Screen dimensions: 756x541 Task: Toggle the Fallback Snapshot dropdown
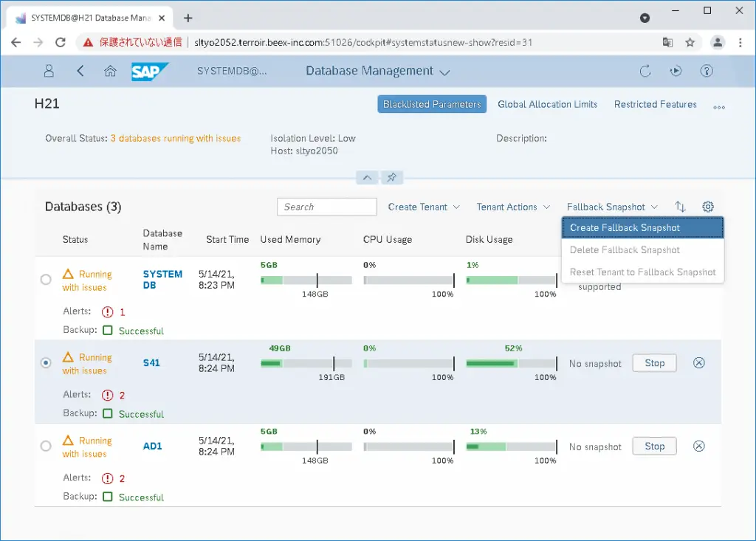(x=612, y=207)
